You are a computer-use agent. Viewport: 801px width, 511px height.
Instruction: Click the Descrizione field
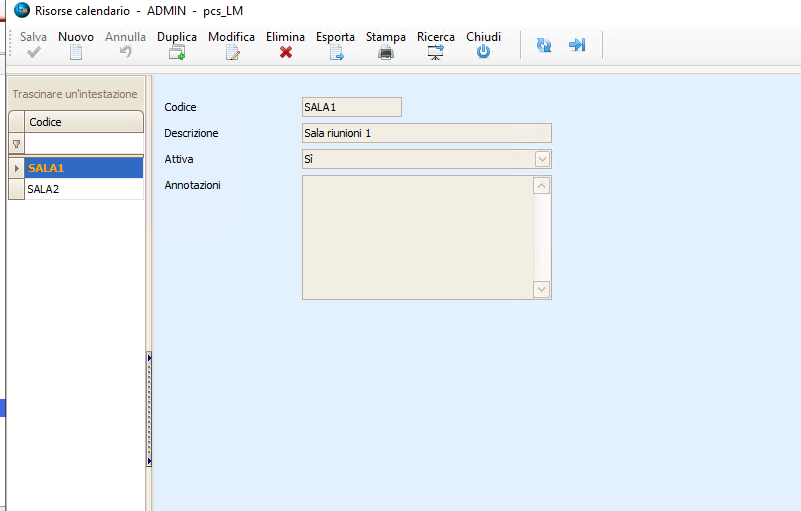click(x=426, y=133)
